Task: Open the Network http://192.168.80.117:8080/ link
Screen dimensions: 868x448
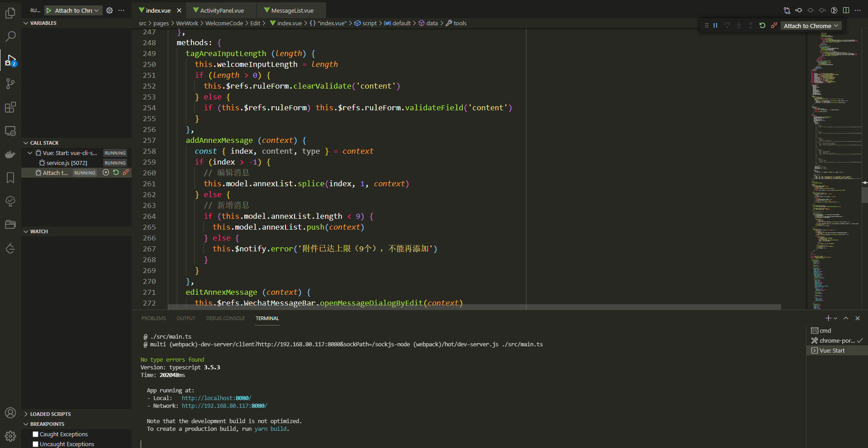Action: tap(224, 406)
